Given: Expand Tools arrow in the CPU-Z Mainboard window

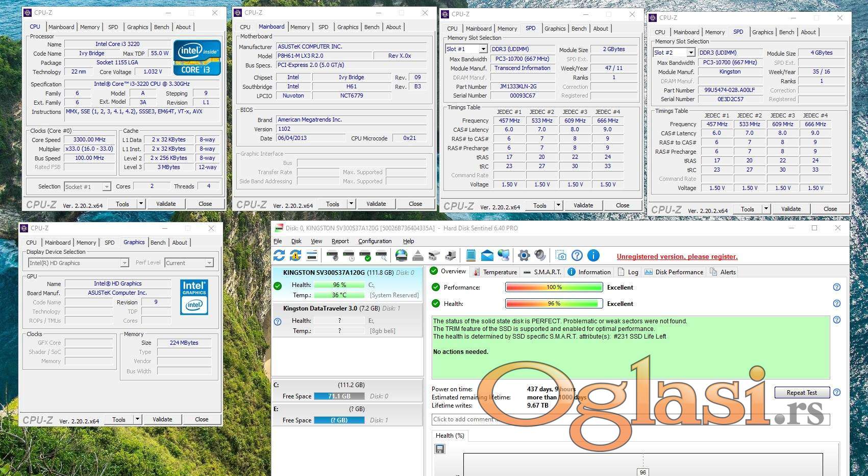Looking at the screenshot, I should pos(352,204).
